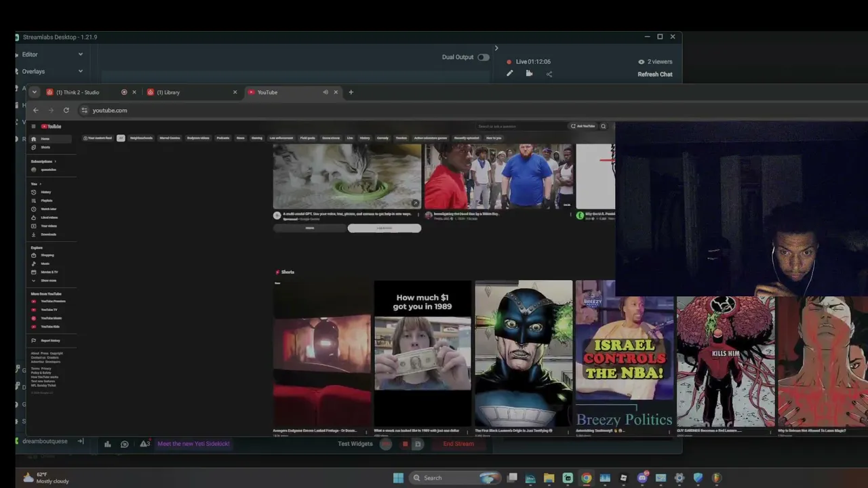
Task: Open the performance stats bar-chart icon
Action: coord(107,444)
